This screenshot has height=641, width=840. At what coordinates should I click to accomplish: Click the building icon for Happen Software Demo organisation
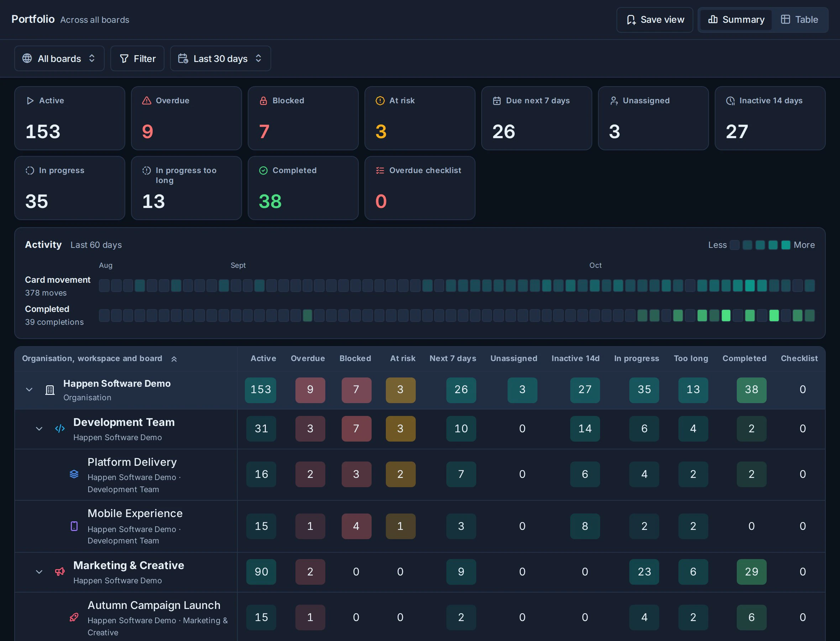point(50,390)
